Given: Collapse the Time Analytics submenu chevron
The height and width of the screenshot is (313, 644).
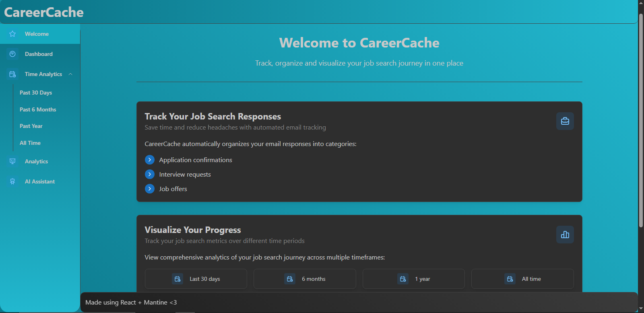Looking at the screenshot, I should 70,74.
